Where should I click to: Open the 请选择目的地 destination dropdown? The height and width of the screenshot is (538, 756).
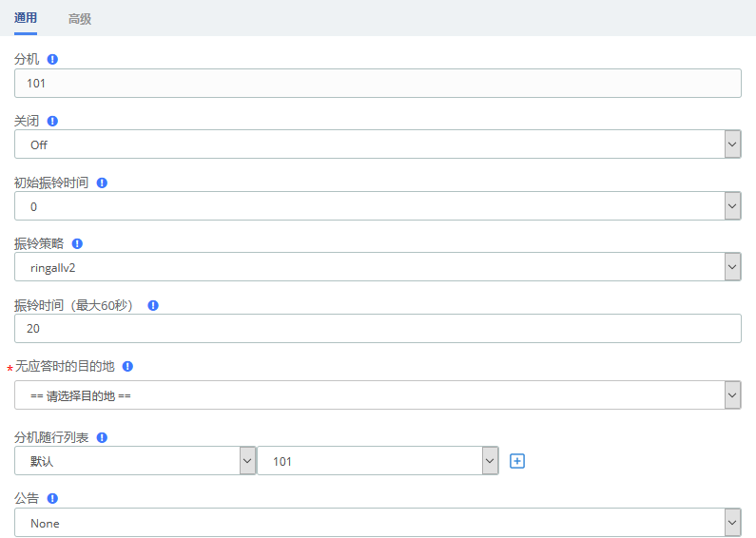coord(378,395)
